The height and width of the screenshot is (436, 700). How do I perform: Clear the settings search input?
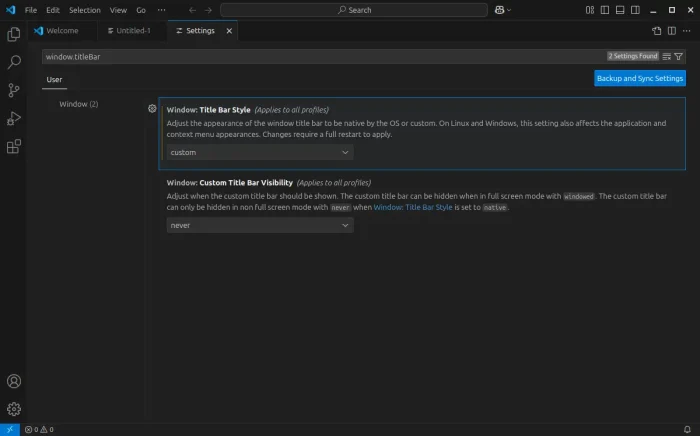[667, 56]
